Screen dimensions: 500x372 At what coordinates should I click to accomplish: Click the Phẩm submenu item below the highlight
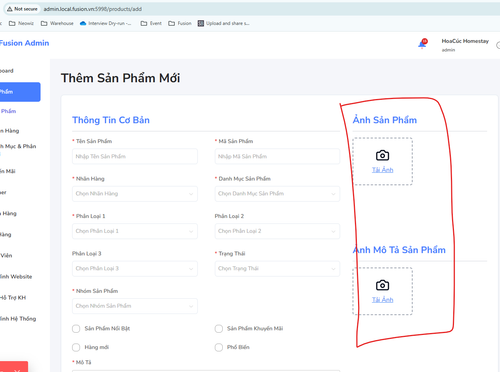[8, 111]
